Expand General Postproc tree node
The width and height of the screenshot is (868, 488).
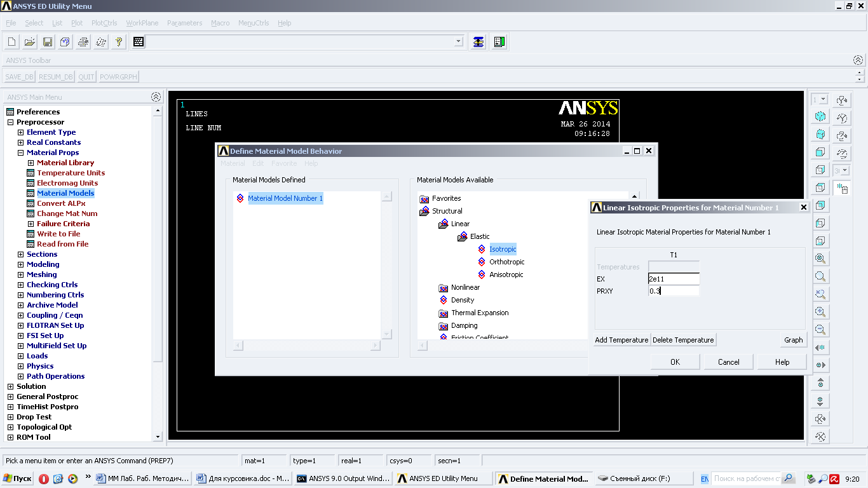[10, 396]
